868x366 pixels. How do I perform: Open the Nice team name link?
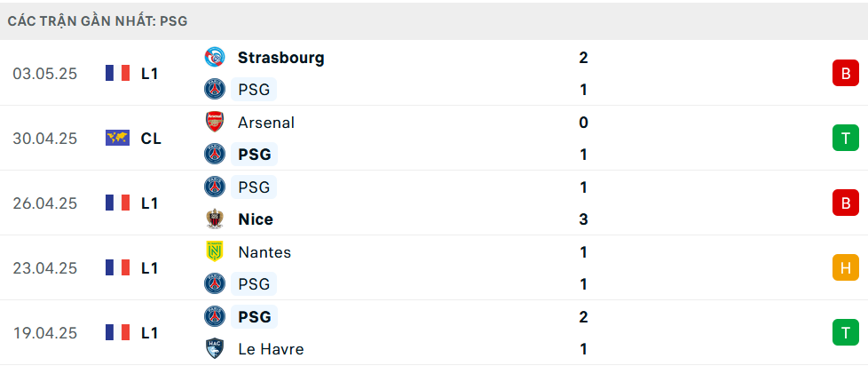256,219
